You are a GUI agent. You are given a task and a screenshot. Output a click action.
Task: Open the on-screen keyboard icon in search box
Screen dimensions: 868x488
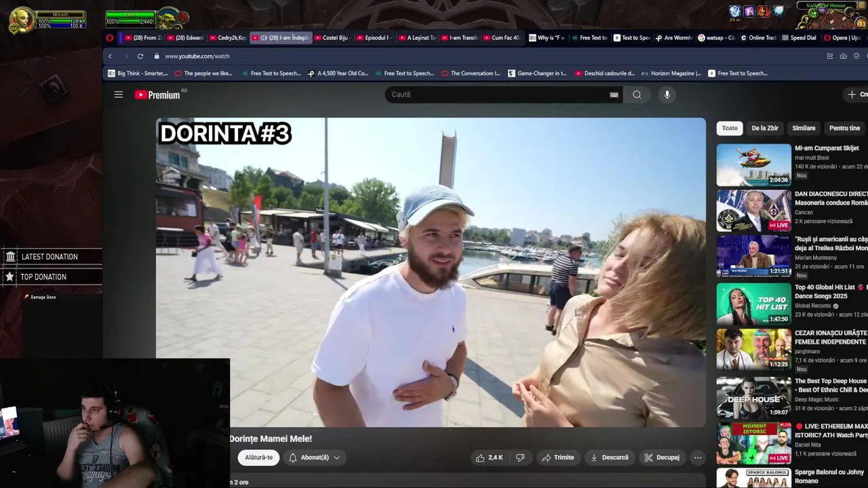[x=614, y=95]
